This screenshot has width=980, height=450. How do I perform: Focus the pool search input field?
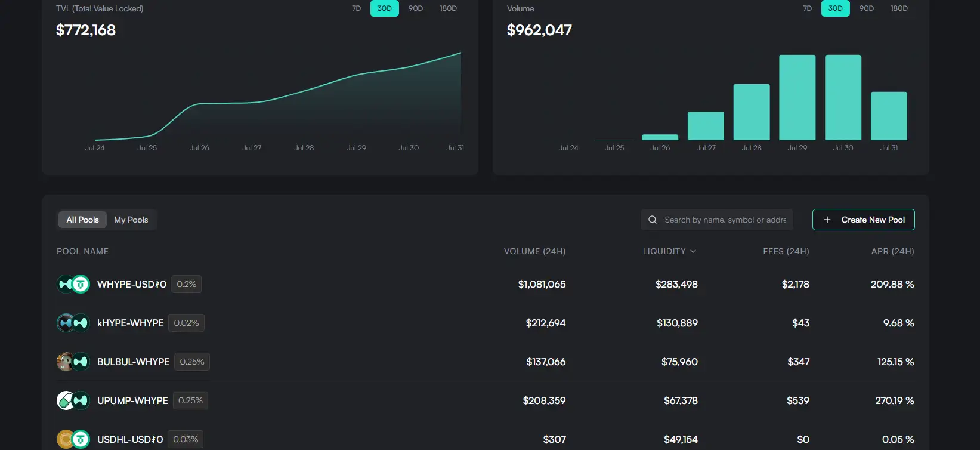click(725, 220)
